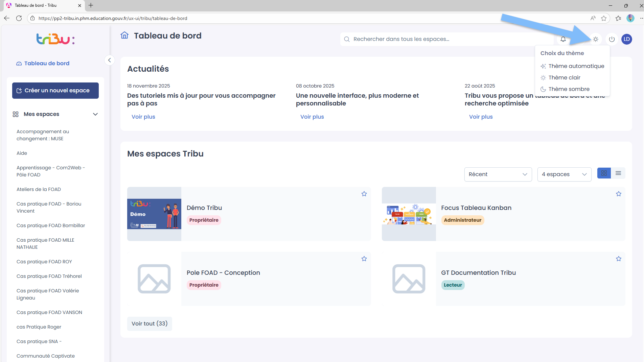Open Cas pratique FOAD - Boriou Vincent

point(49,208)
